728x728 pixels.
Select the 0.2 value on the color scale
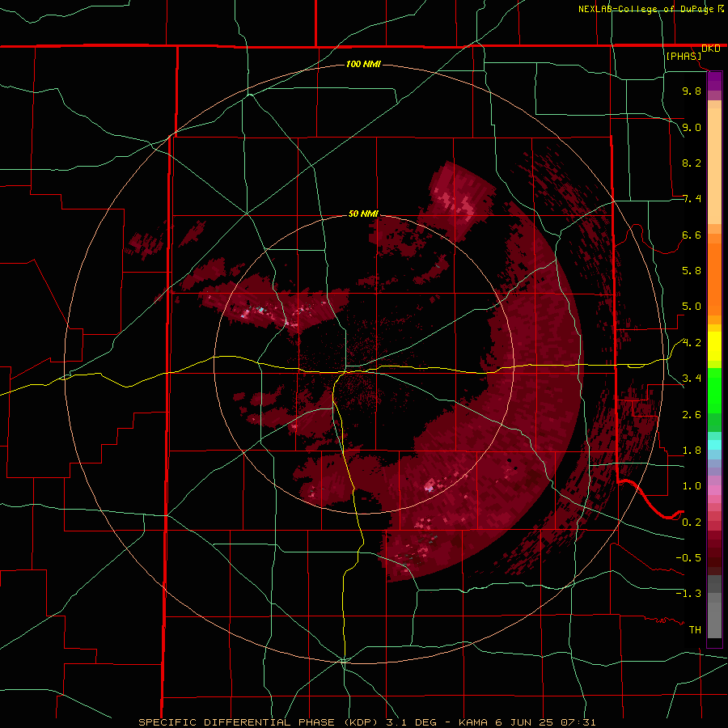tap(692, 523)
